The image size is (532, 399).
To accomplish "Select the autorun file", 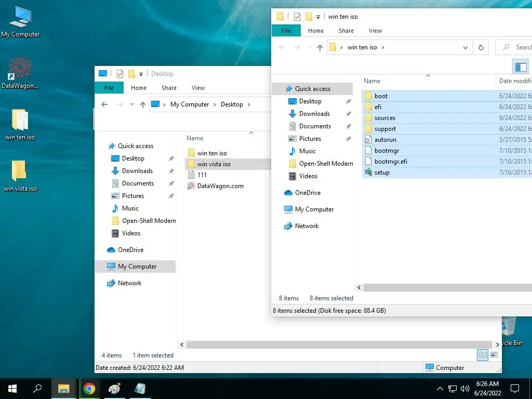I will click(447, 139).
